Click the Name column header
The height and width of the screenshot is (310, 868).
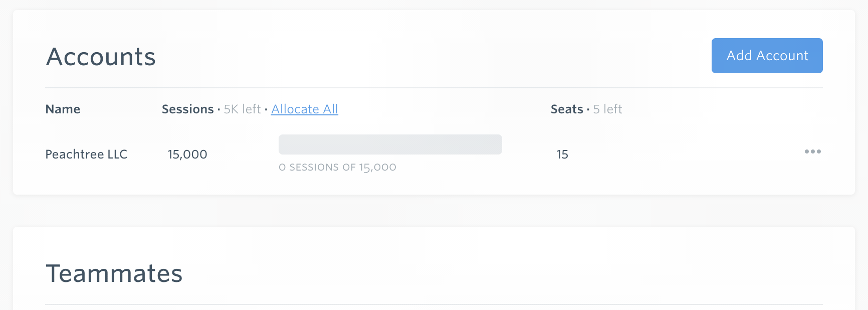coord(62,109)
